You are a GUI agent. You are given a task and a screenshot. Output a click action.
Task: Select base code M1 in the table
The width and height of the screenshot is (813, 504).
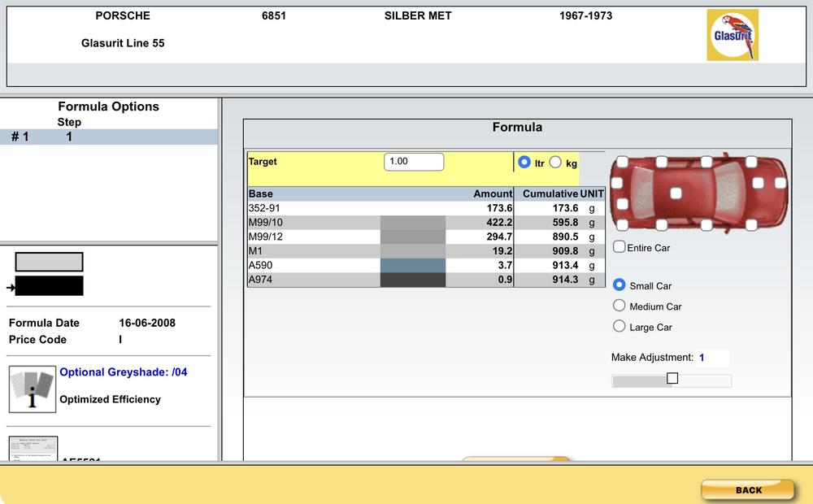coord(255,251)
